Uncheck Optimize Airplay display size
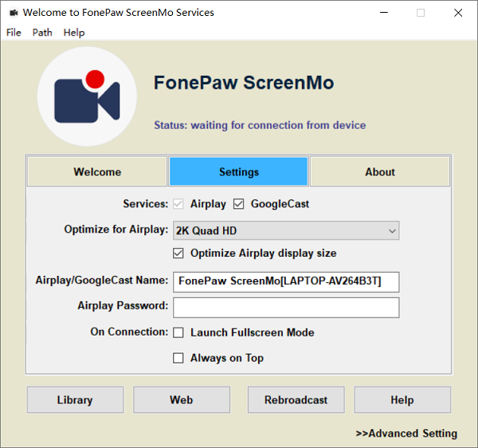This screenshot has width=478, height=448. click(178, 253)
